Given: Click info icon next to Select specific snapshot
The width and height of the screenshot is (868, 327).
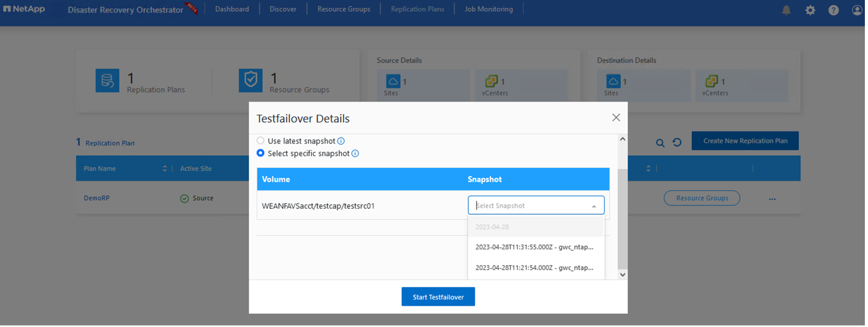Looking at the screenshot, I should [356, 153].
